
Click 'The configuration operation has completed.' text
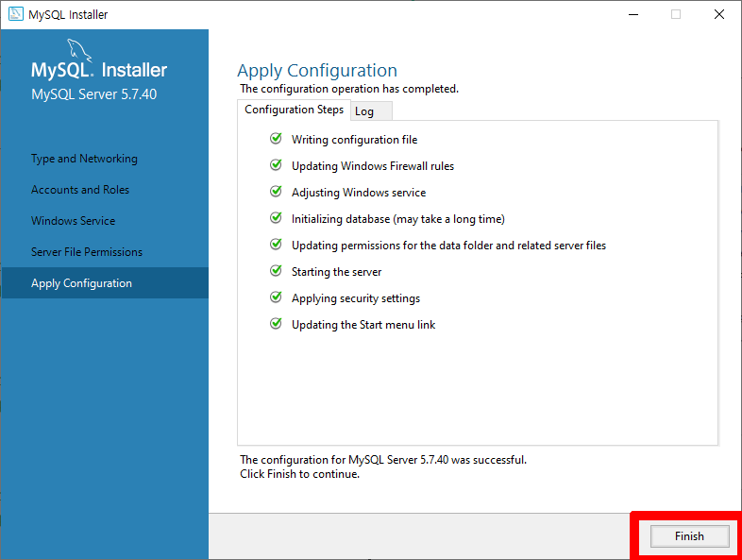coord(349,89)
